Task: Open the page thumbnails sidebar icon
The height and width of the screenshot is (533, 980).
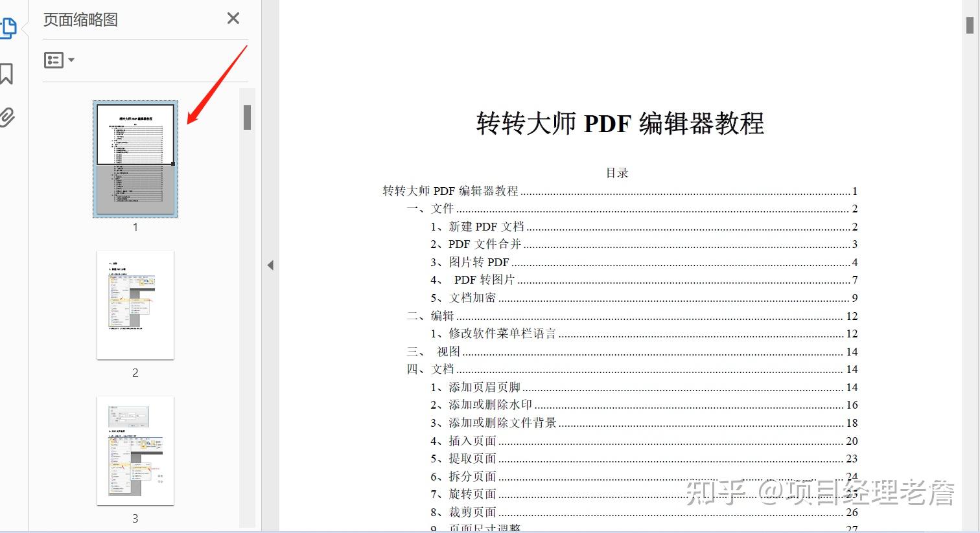Action: (x=8, y=28)
